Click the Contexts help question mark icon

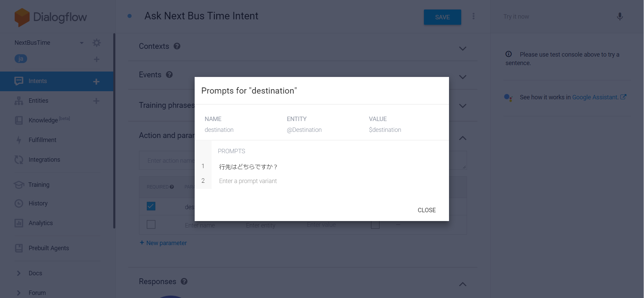[x=177, y=46]
